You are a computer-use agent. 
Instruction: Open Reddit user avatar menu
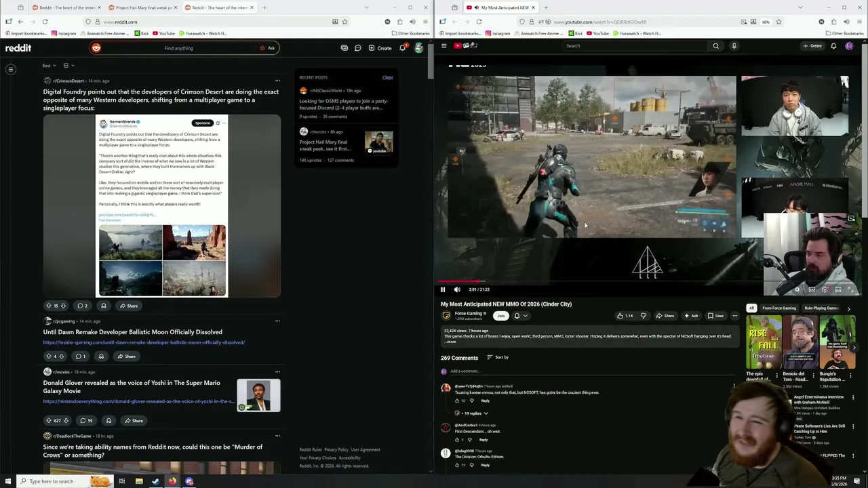[x=418, y=48]
